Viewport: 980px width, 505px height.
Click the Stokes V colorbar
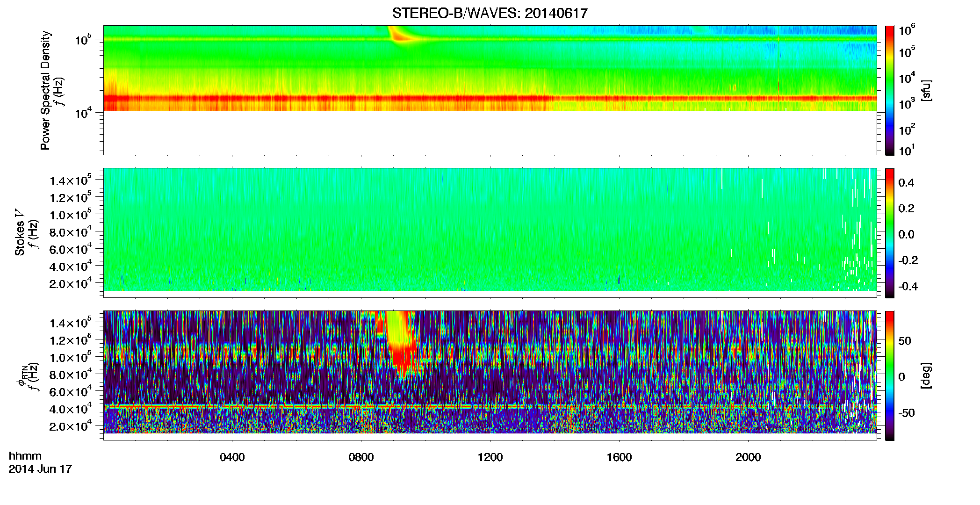click(890, 233)
